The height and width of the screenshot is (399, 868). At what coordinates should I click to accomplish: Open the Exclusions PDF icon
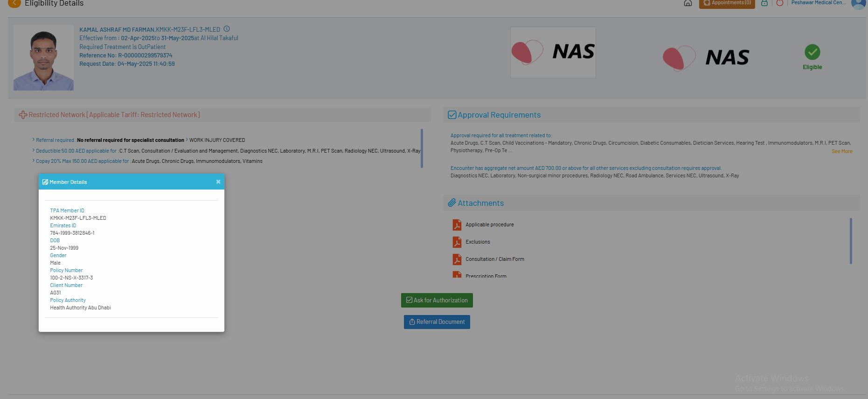(x=457, y=242)
